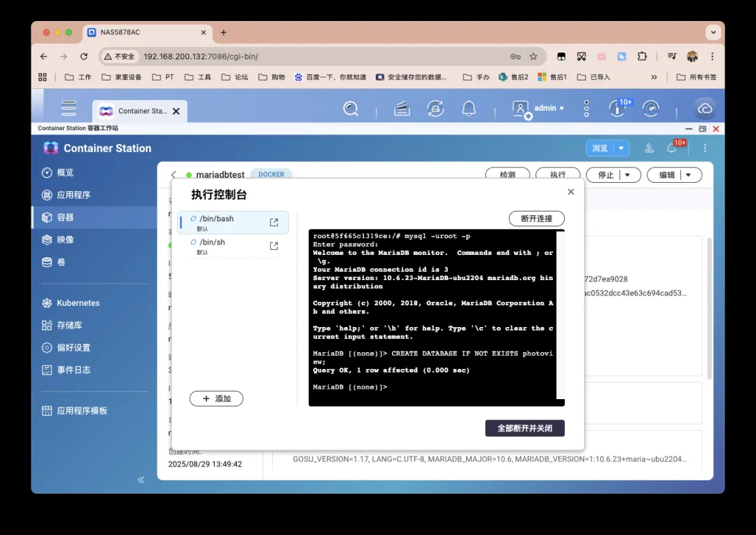Open the QTS notifications bell
The width and height of the screenshot is (756, 535).
point(469,109)
